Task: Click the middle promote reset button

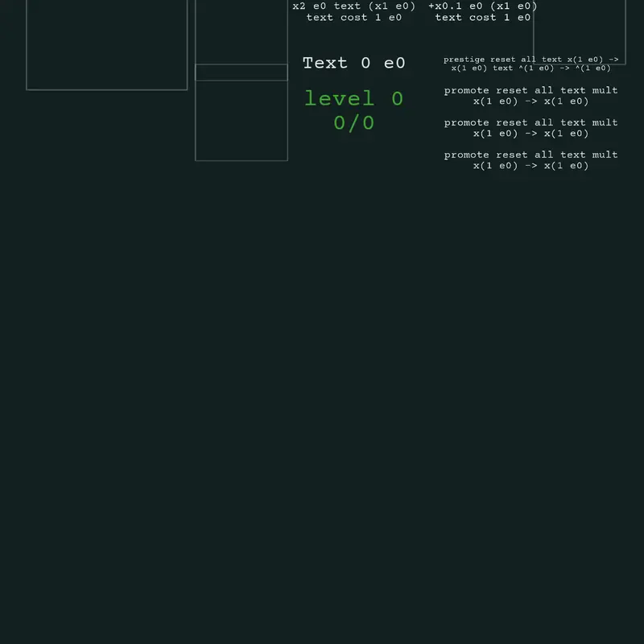Action: [530, 128]
